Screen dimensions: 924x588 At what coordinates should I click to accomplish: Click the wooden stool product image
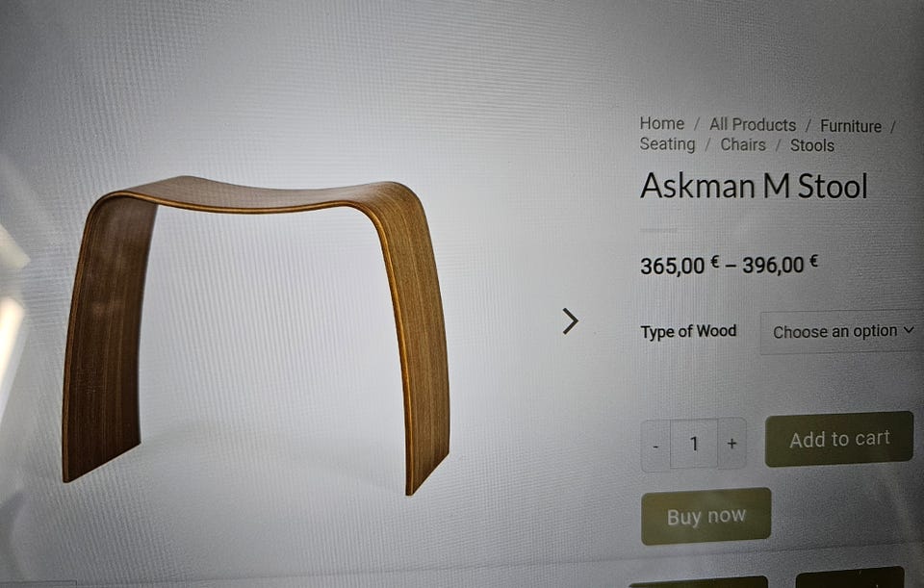[x=255, y=334]
